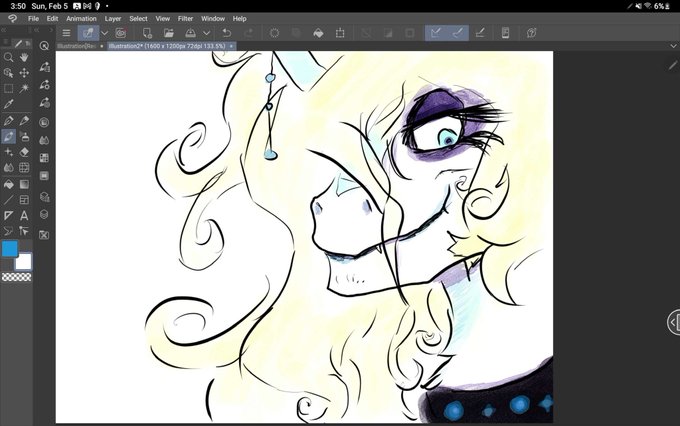680x426 pixels.
Task: Select the Fill bucket tool in tool palette
Action: tap(8, 184)
